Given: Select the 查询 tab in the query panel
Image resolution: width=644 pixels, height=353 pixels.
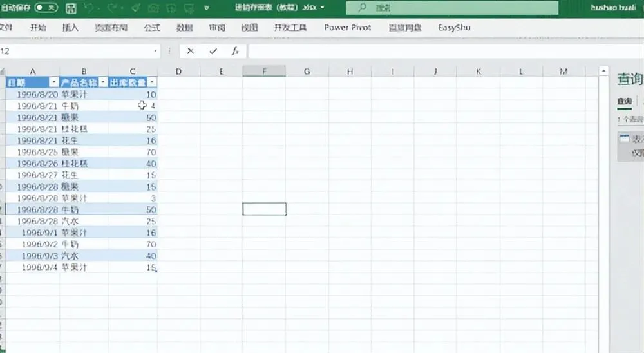Looking at the screenshot, I should pos(625,101).
